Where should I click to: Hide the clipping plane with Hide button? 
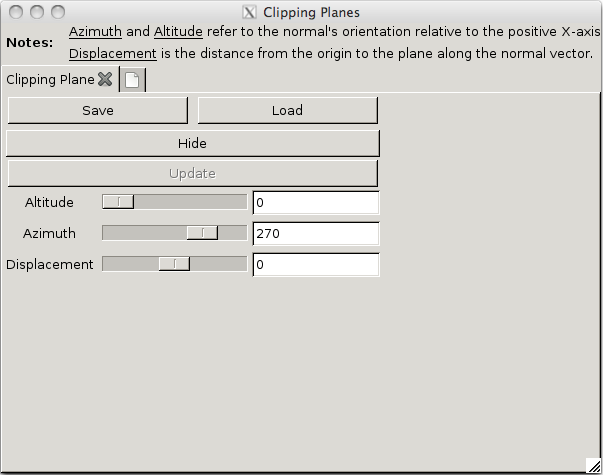click(x=192, y=143)
